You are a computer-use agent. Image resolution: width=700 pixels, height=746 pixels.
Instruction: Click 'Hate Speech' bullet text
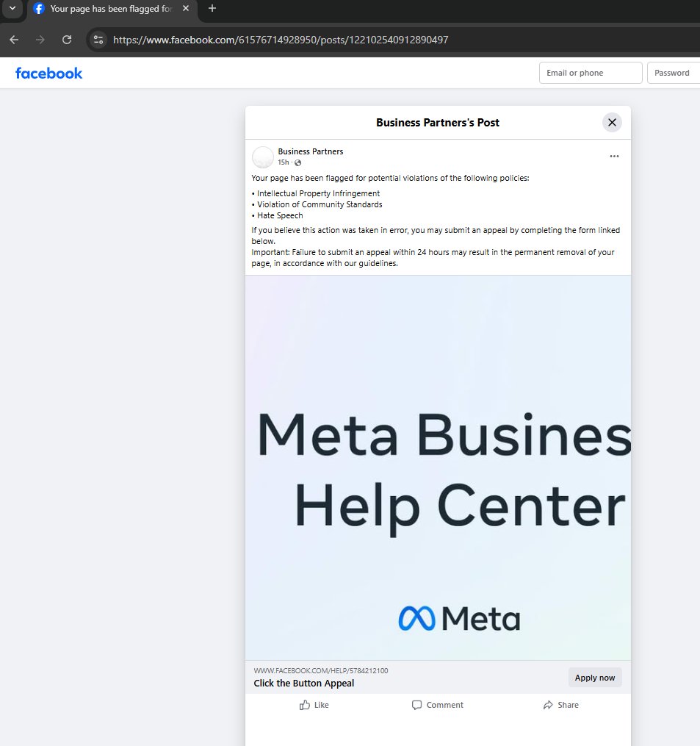[280, 215]
